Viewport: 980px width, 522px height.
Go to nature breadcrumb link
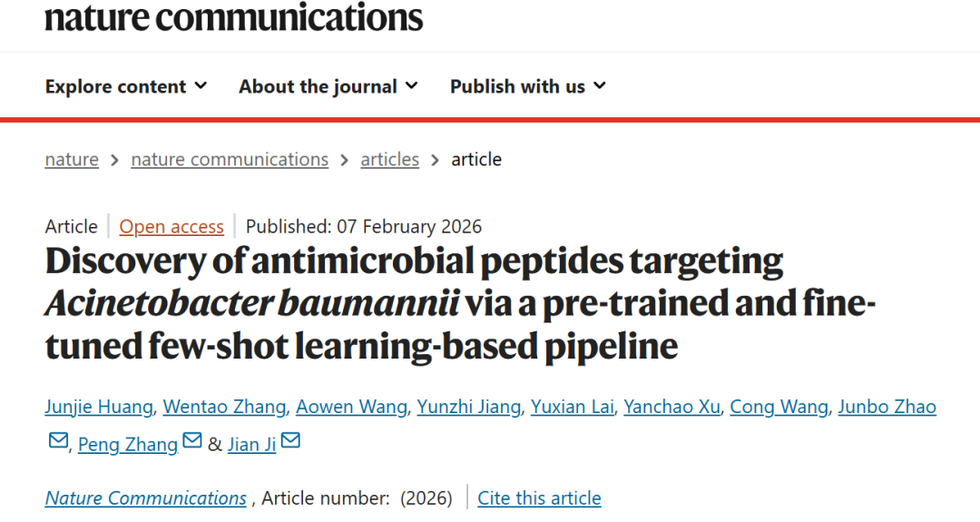pos(72,160)
